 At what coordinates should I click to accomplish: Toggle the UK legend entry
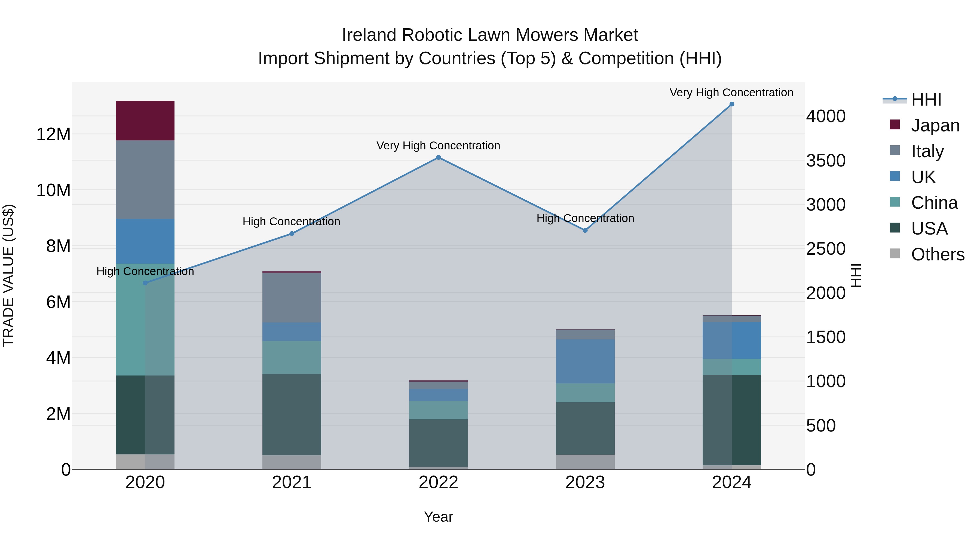point(913,177)
